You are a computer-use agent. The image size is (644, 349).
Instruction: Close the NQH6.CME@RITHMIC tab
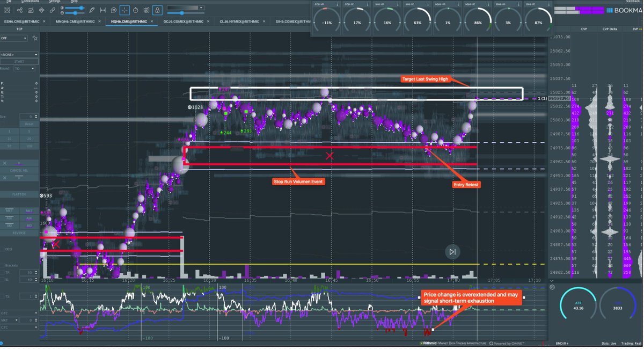tap(152, 21)
